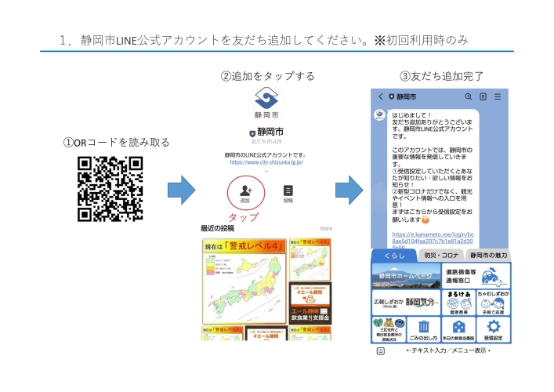This screenshot has height=392, width=554.
Task: Click the 静岡市 account name on profile
Action: point(270,132)
